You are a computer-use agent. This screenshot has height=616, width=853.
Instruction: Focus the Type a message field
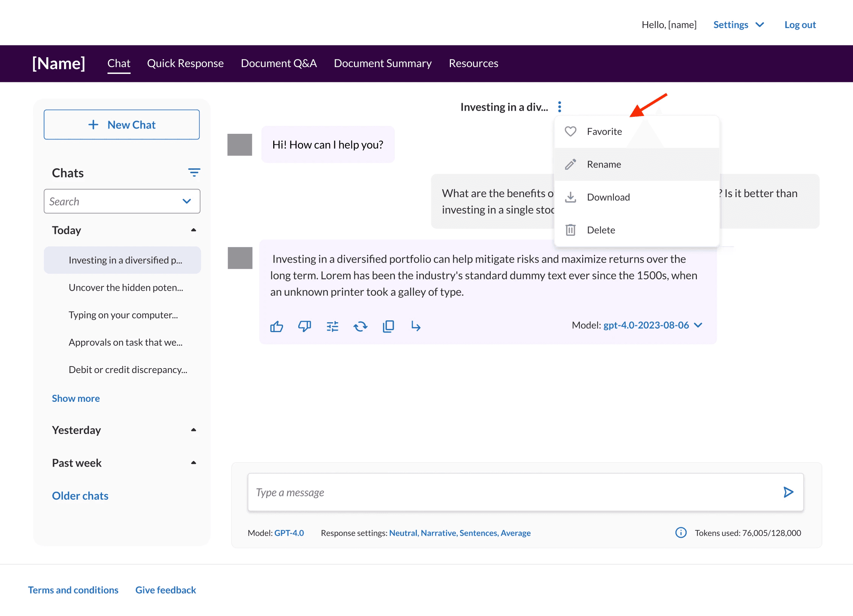[x=525, y=492]
